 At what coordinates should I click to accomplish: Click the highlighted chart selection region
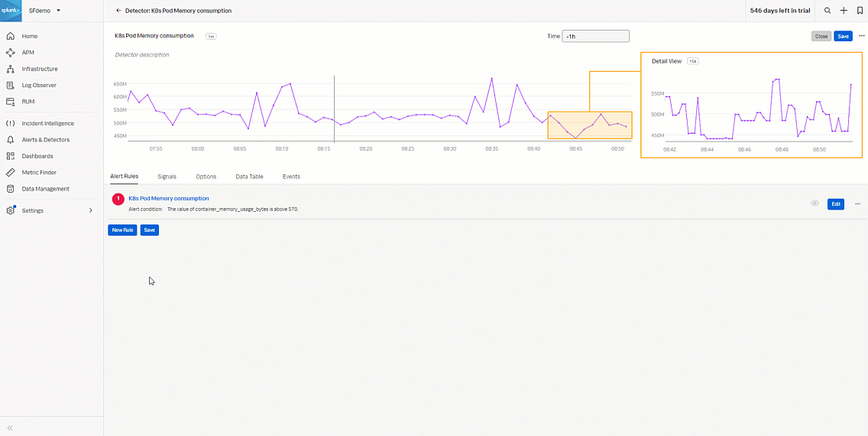[x=590, y=125]
